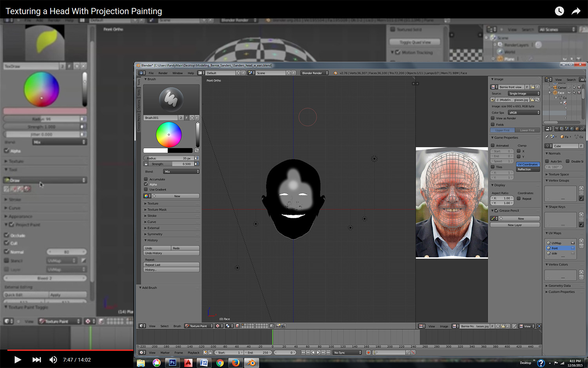Viewport: 588px width, 368px height.
Task: Click the pin icon in the Properties panel header
Action: [547, 137]
